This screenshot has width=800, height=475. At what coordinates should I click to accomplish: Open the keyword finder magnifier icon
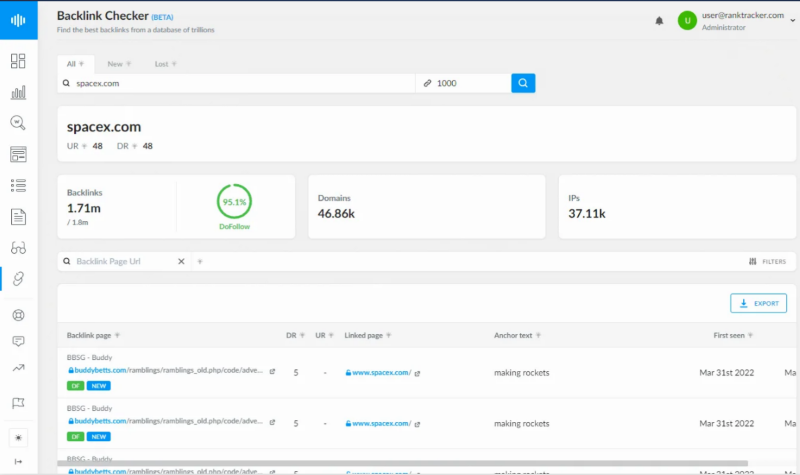[18, 123]
